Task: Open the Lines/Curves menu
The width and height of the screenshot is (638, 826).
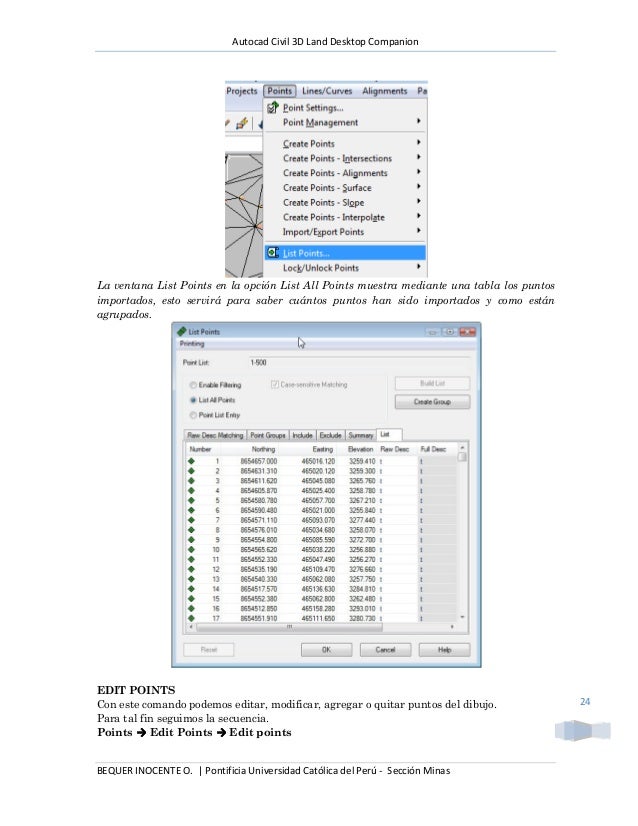Action: (x=327, y=91)
